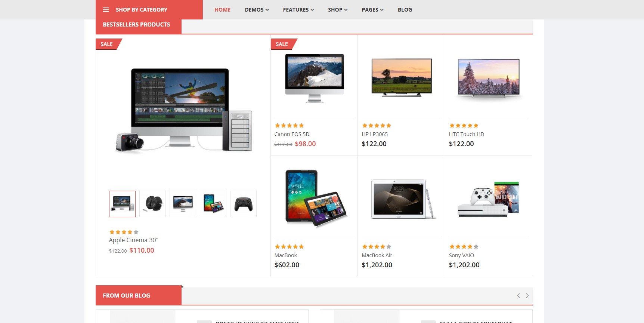Screen dimensions: 644x323
Task: Click the star rating of HTC Touch HD
Action: coord(464,126)
